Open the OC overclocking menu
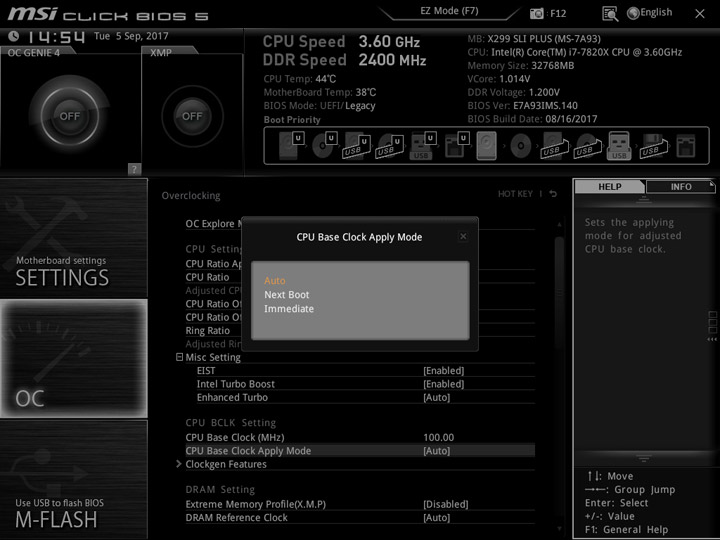The height and width of the screenshot is (540, 720). 73,359
